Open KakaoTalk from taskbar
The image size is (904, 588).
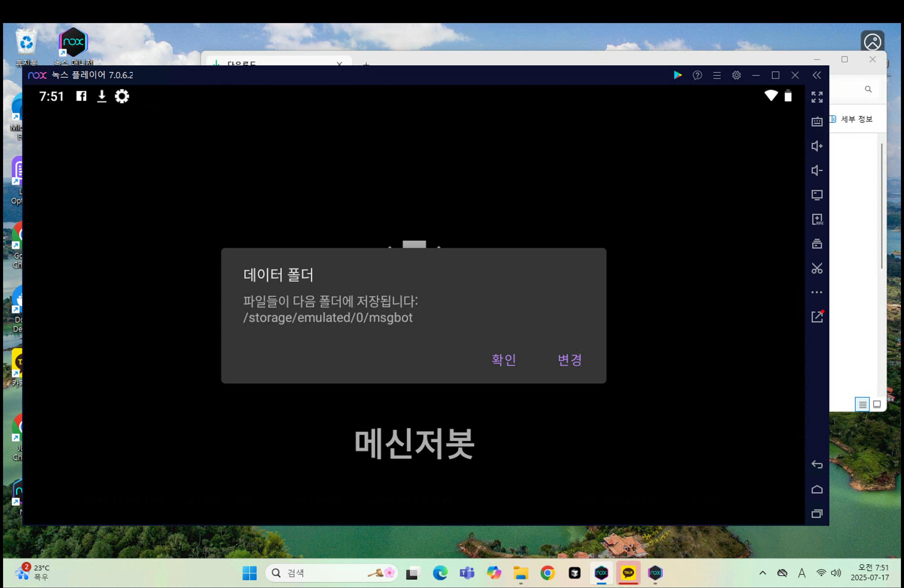click(628, 573)
